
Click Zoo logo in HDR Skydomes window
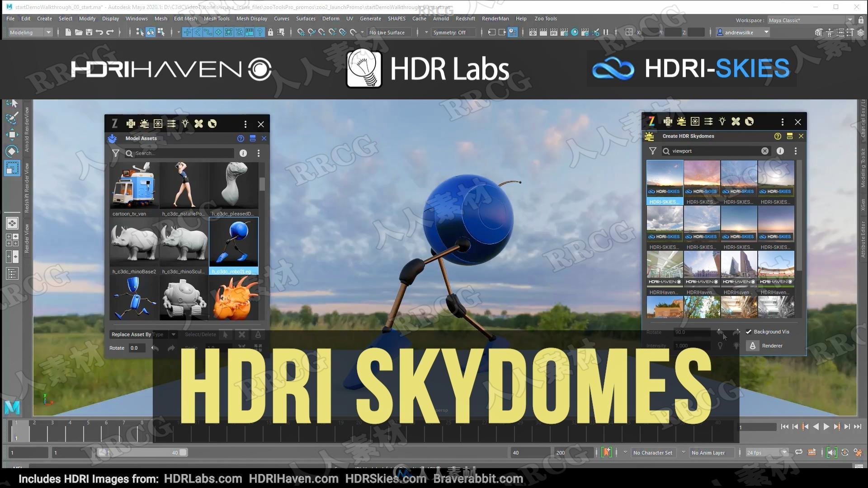[x=651, y=122]
